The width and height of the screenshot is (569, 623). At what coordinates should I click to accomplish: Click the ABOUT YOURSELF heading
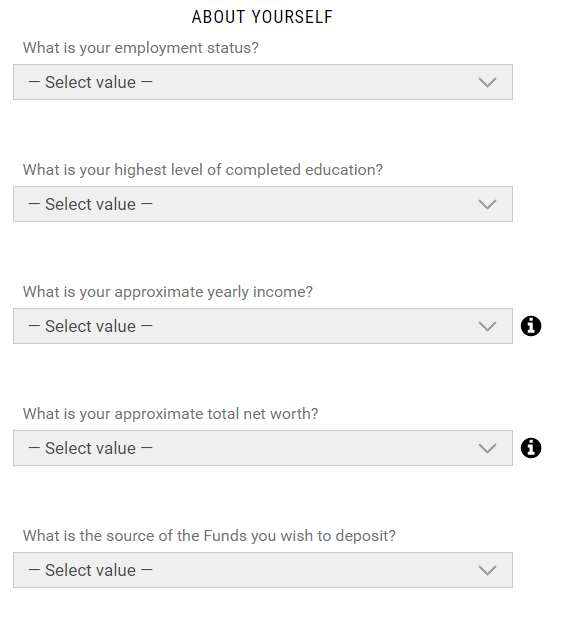click(262, 17)
